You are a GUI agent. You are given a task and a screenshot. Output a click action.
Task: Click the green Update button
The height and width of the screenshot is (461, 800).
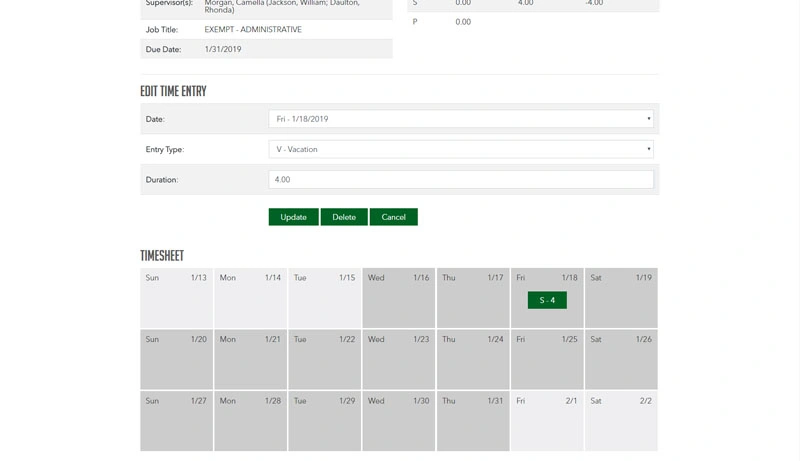[x=293, y=217]
